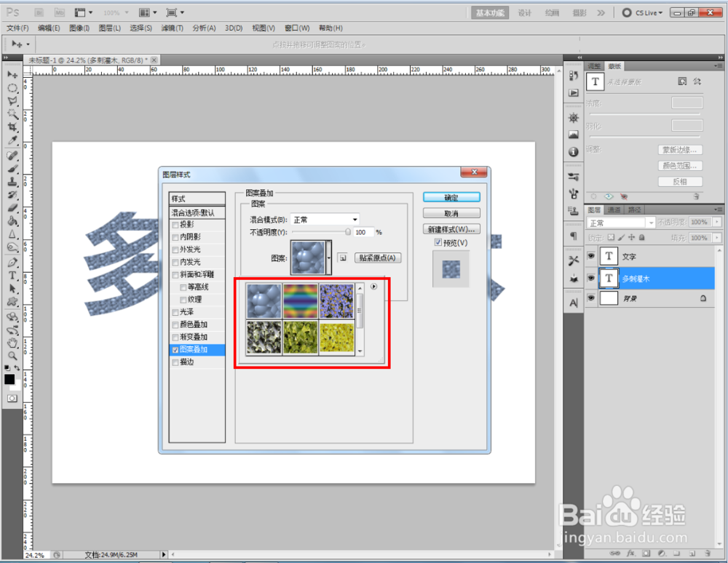Screen dimensions: 728x563
Task: Click the opacity value 100 input field
Action: pos(363,232)
